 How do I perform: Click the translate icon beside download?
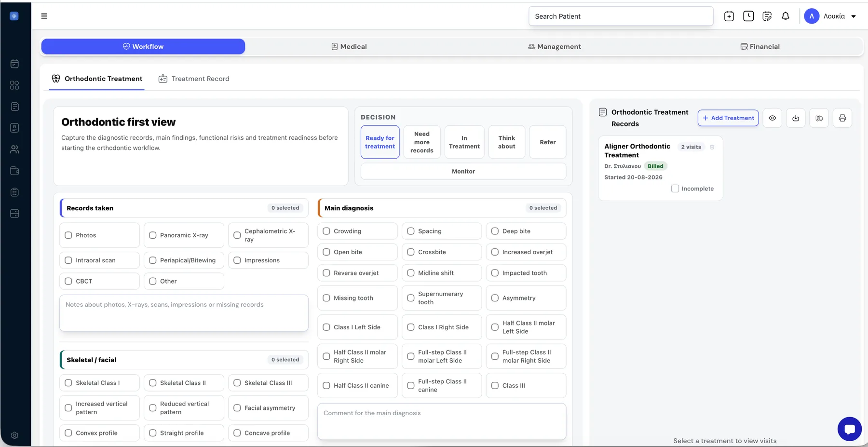pyautogui.click(x=819, y=118)
